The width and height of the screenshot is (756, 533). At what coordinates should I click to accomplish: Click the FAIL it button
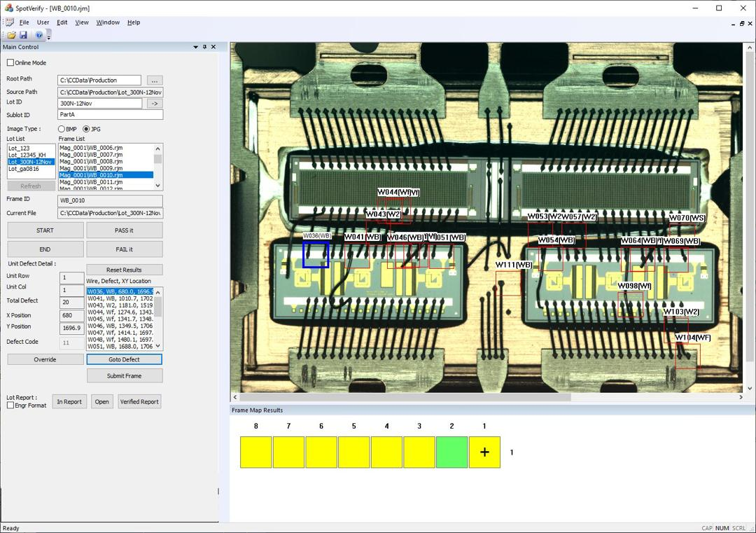pos(125,249)
